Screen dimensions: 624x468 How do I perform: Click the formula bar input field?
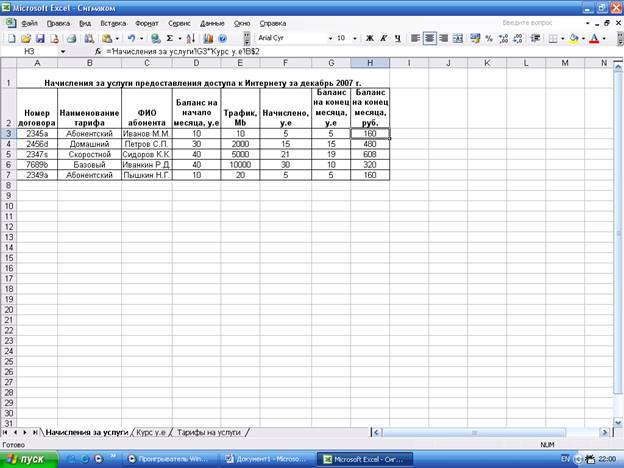point(350,51)
